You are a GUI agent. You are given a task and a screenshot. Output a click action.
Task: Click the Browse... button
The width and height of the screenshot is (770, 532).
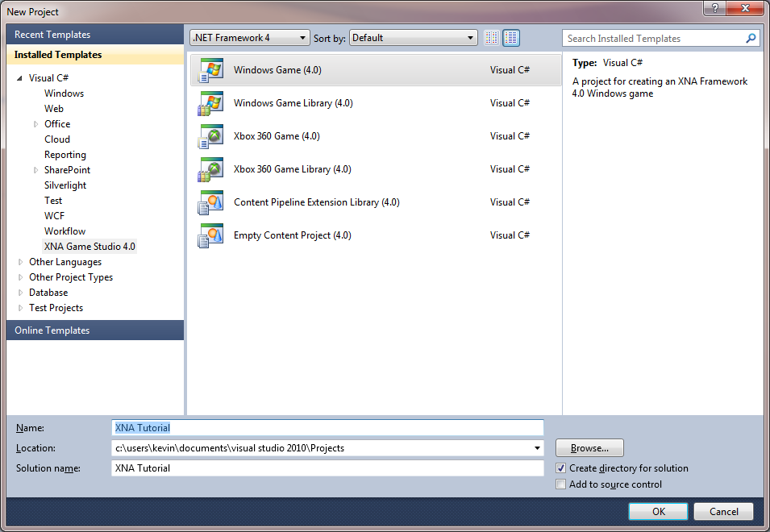pos(589,448)
